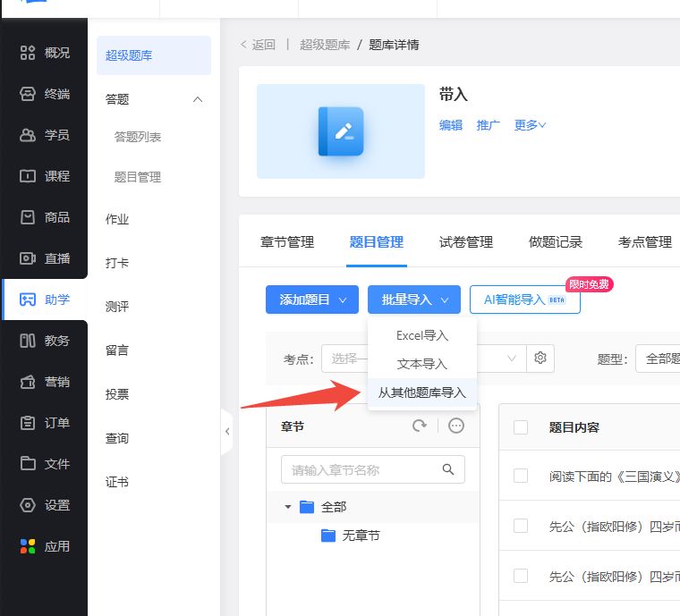Screen dimensions: 680x616
Task: Choose 从其他题库导入 from import menu
Action: 421,392
